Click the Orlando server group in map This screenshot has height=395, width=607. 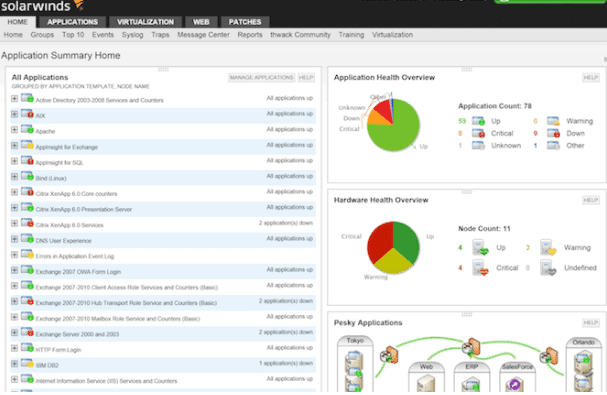[x=583, y=365]
